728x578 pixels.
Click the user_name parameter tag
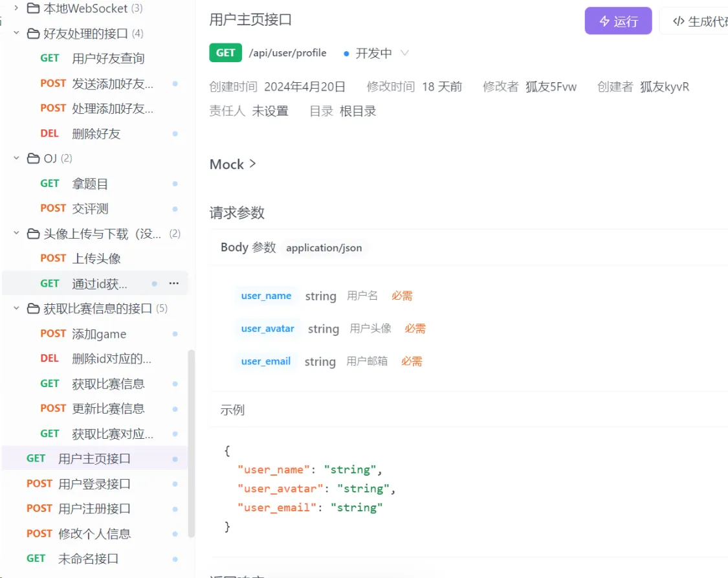266,296
